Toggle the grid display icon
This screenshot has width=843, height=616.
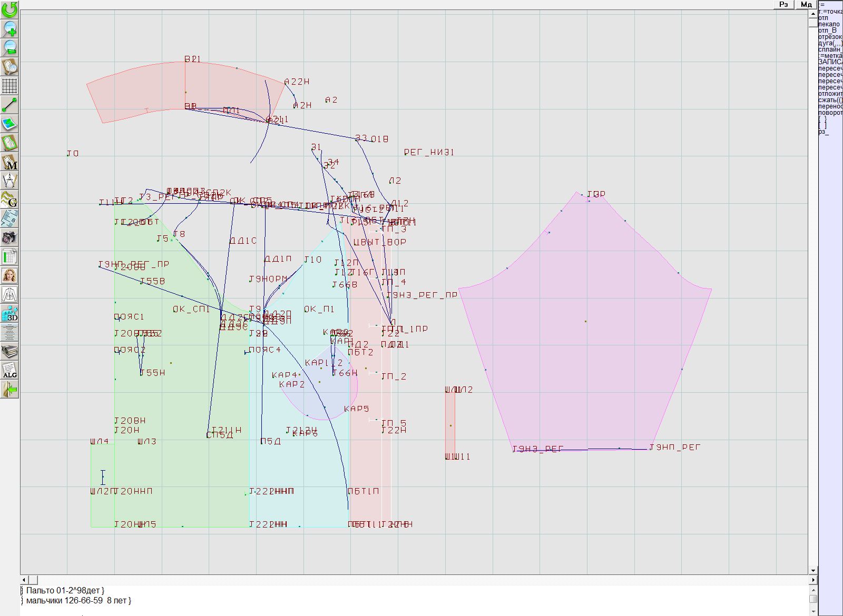9,85
